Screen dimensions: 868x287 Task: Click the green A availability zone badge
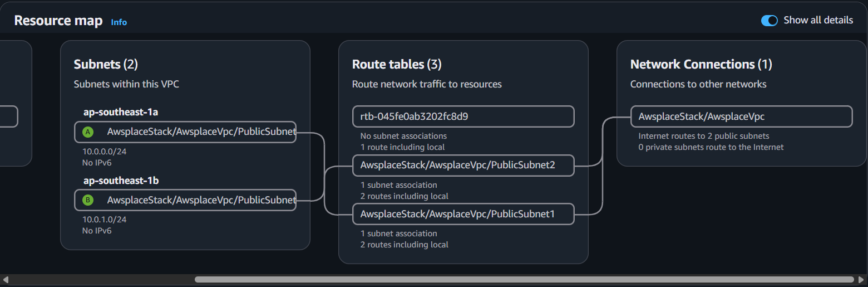pos(88,132)
